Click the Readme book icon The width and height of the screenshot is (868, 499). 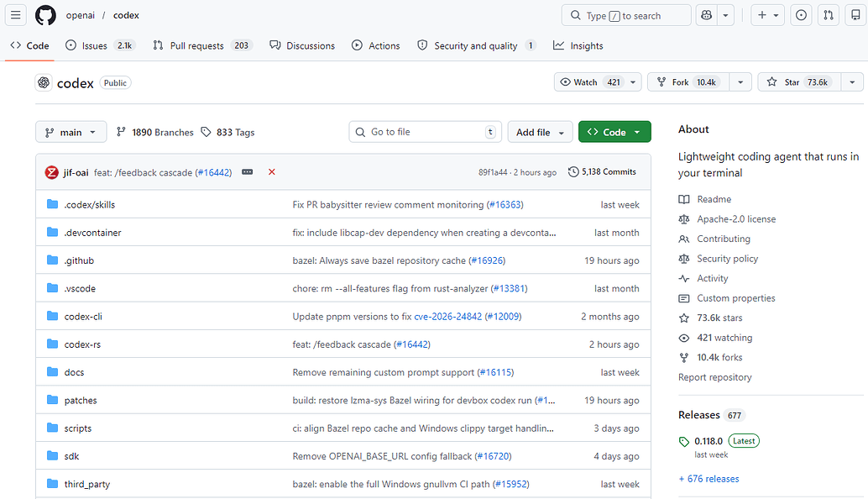click(x=684, y=199)
